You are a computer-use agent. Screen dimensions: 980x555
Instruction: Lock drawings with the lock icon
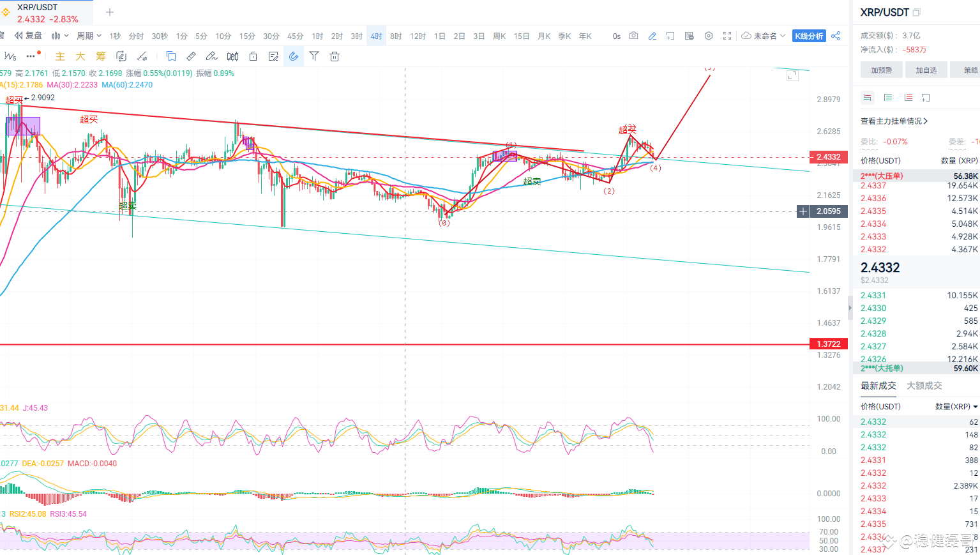pos(253,56)
